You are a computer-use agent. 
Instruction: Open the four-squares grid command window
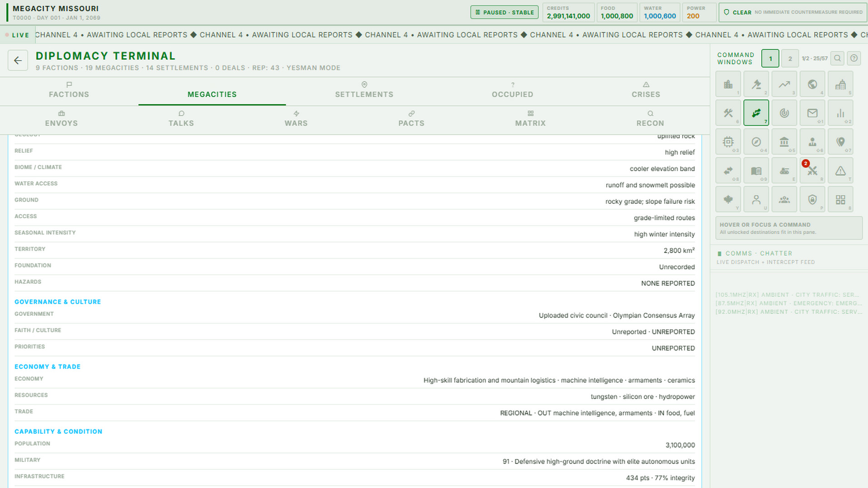[x=840, y=200]
